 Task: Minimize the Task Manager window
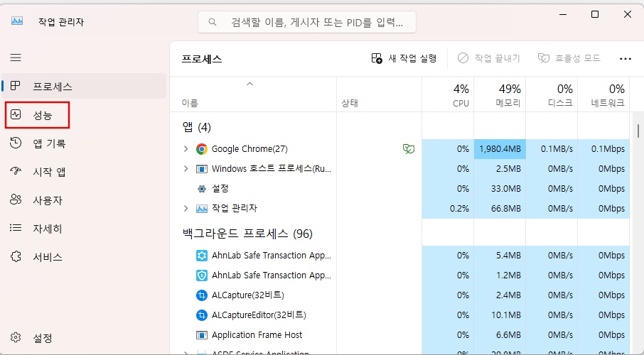tap(563, 14)
